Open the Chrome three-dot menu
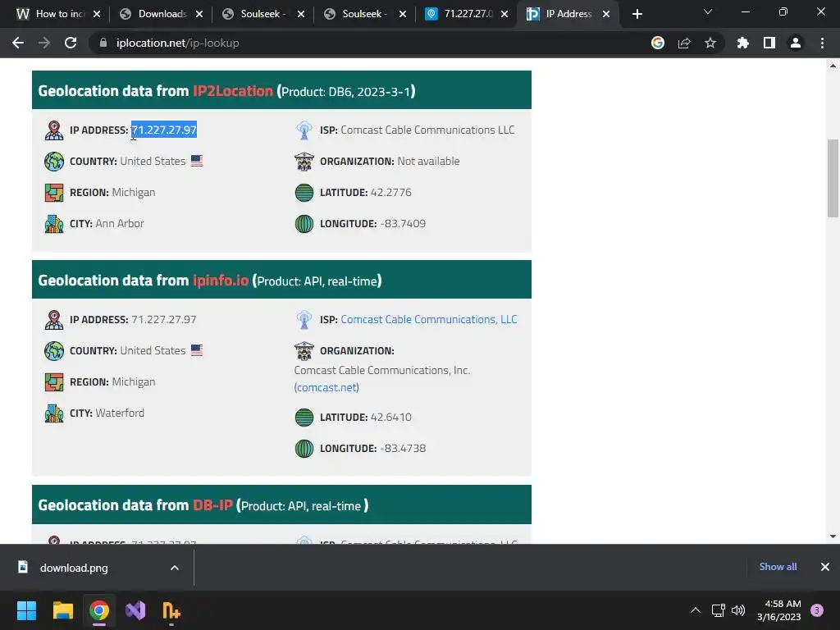This screenshot has width=840, height=630. pyautogui.click(x=822, y=43)
